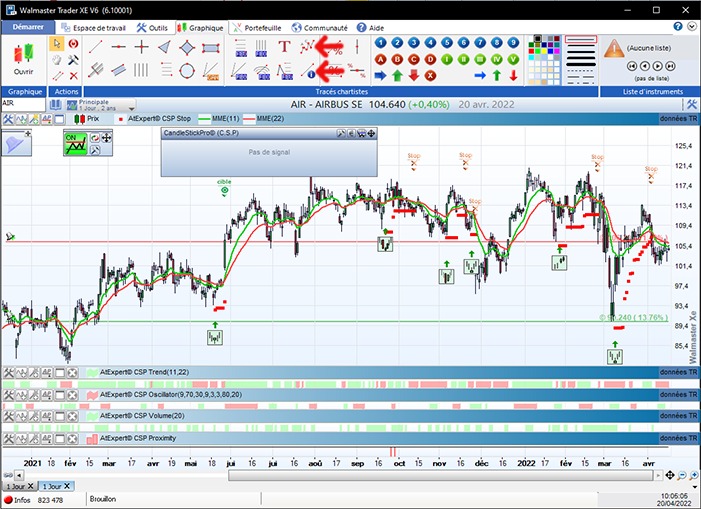Select the rectangle shape drawing tool
Viewport: 701px width, 509px height.
210,47
